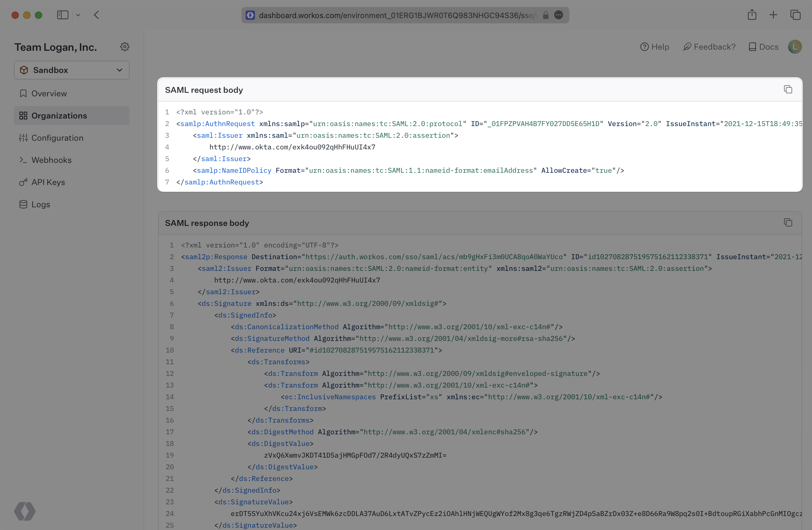Screen dimensions: 812x530
Task: Expand browser extensions menu
Action: 559,15
